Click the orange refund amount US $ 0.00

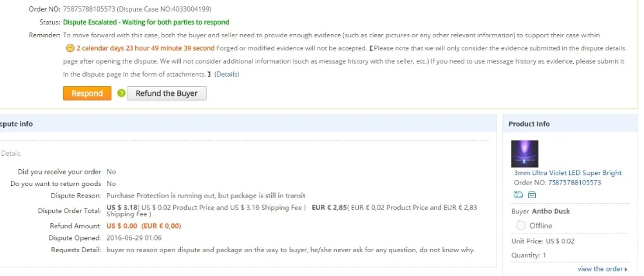pyautogui.click(x=122, y=226)
